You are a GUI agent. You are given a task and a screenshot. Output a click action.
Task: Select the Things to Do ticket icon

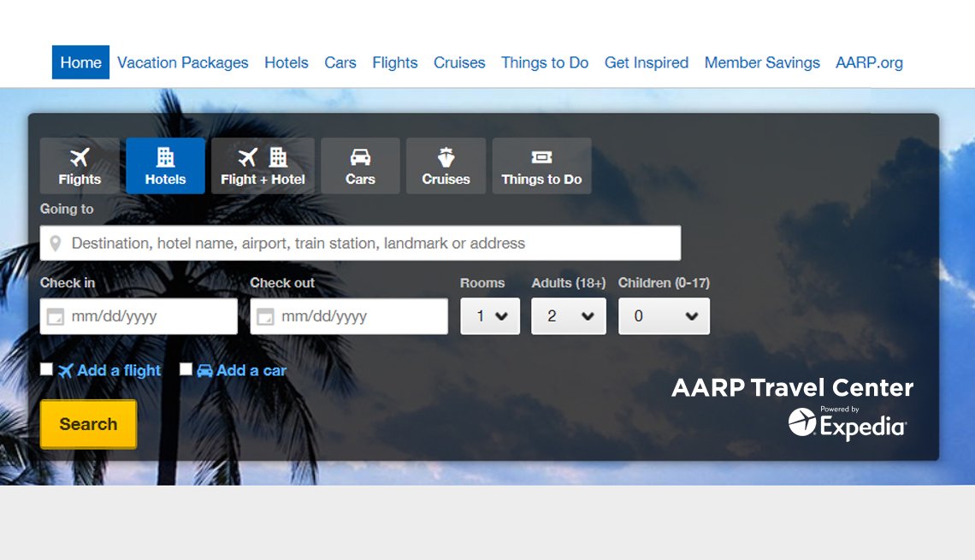[541, 156]
